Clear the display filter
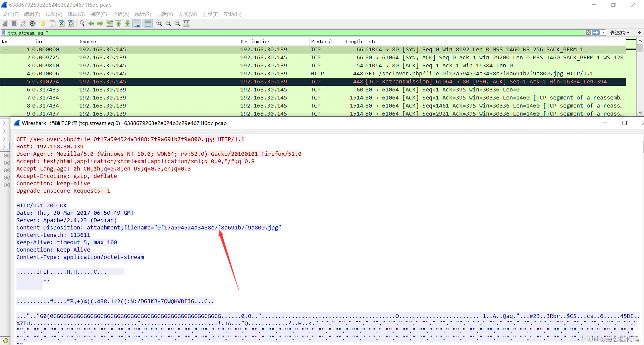 [x=588, y=32]
